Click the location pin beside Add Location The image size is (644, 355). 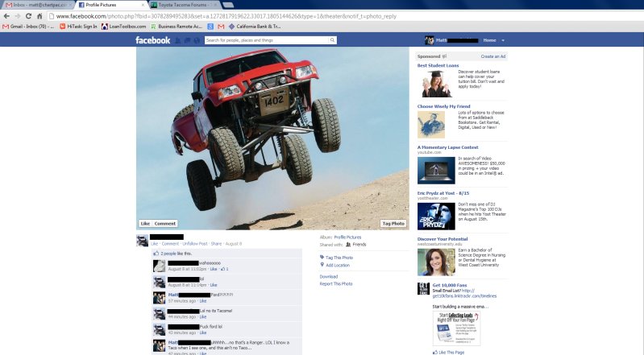point(322,265)
